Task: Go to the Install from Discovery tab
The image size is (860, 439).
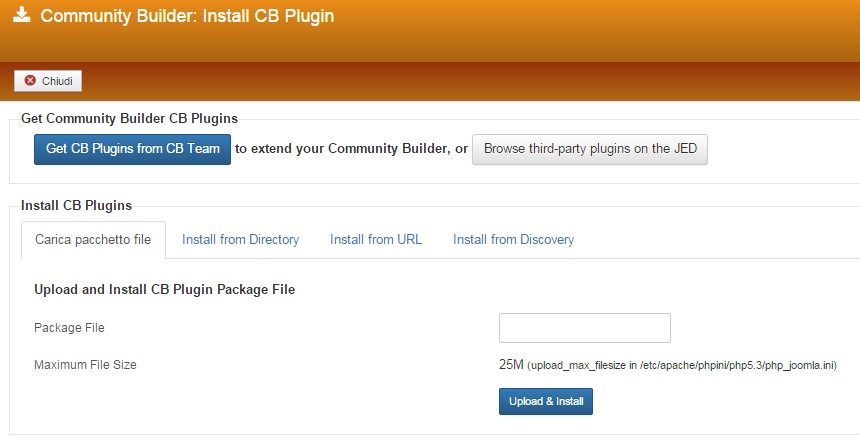Action: 513,240
